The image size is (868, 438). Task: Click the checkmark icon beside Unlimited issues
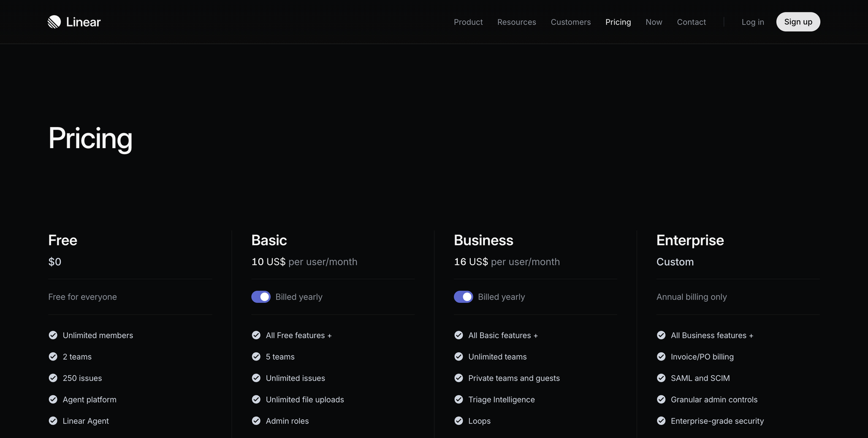coord(256,378)
